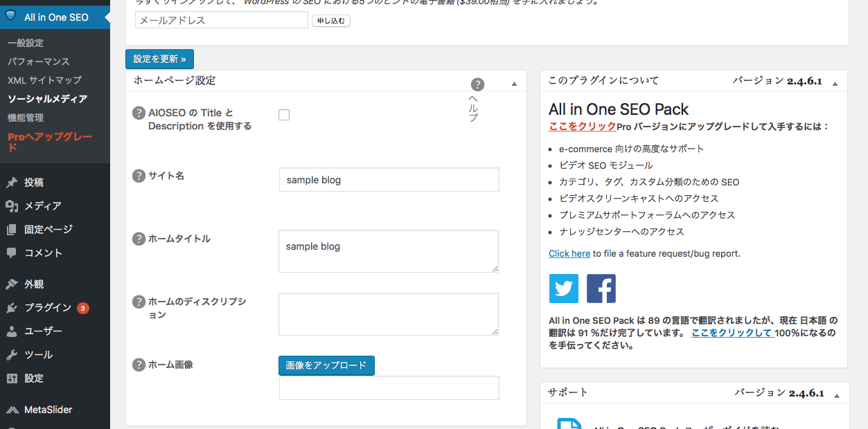Click the All in One SEO Pack heading
The height and width of the screenshot is (429, 868).
click(x=619, y=109)
